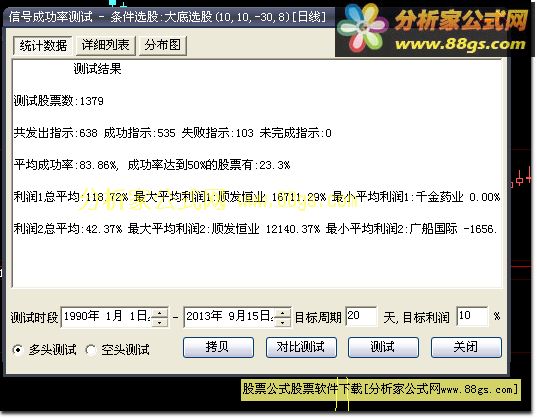This screenshot has height=418, width=537.
Task: Click the 测试股票数:1379 text
Action: tap(59, 101)
